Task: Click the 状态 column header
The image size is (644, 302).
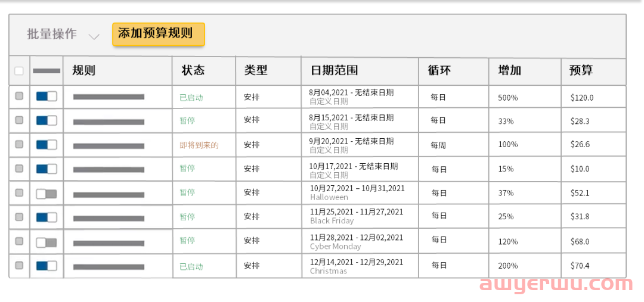Action: click(193, 70)
